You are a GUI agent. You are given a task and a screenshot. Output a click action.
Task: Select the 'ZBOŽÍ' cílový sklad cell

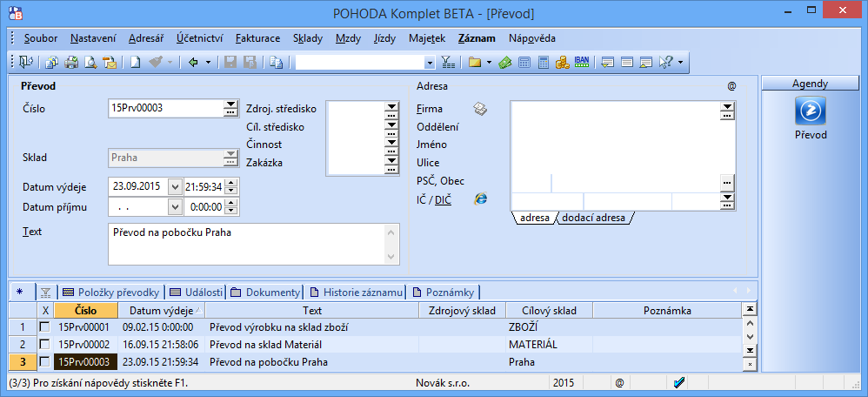tap(549, 327)
